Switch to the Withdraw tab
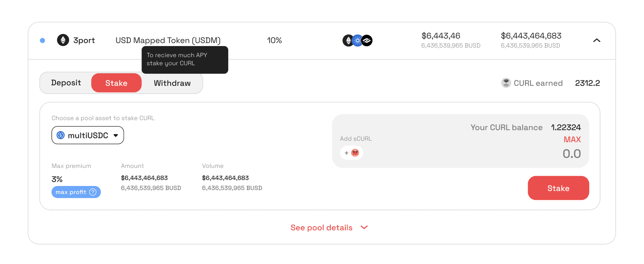The image size is (644, 264). (x=172, y=83)
